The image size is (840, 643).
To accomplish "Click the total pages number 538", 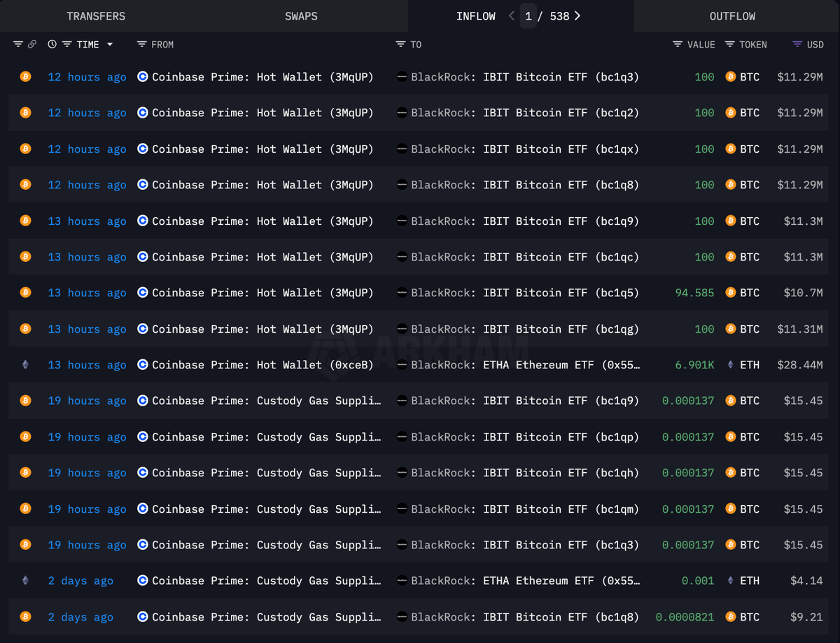I will pyautogui.click(x=560, y=16).
